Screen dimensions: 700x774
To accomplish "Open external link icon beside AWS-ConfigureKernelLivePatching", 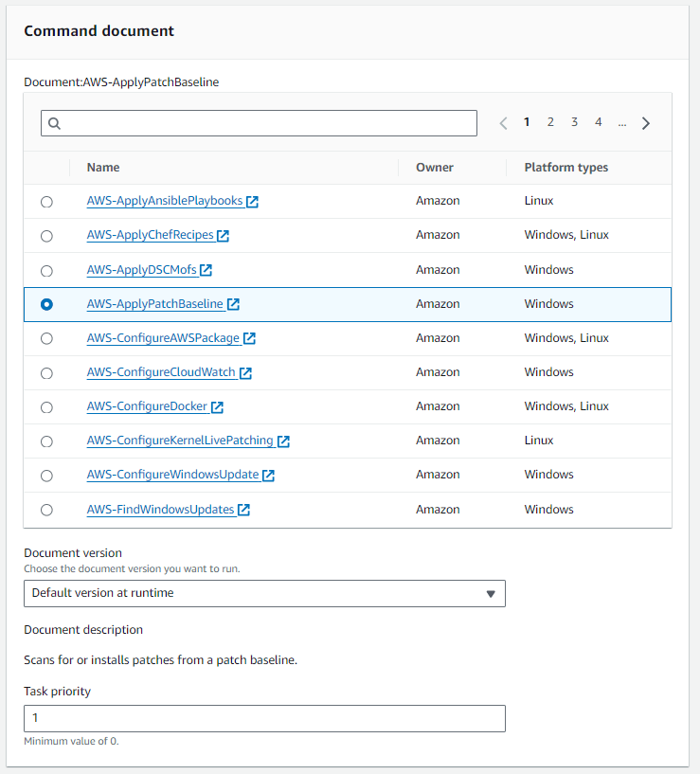I will click(x=283, y=441).
